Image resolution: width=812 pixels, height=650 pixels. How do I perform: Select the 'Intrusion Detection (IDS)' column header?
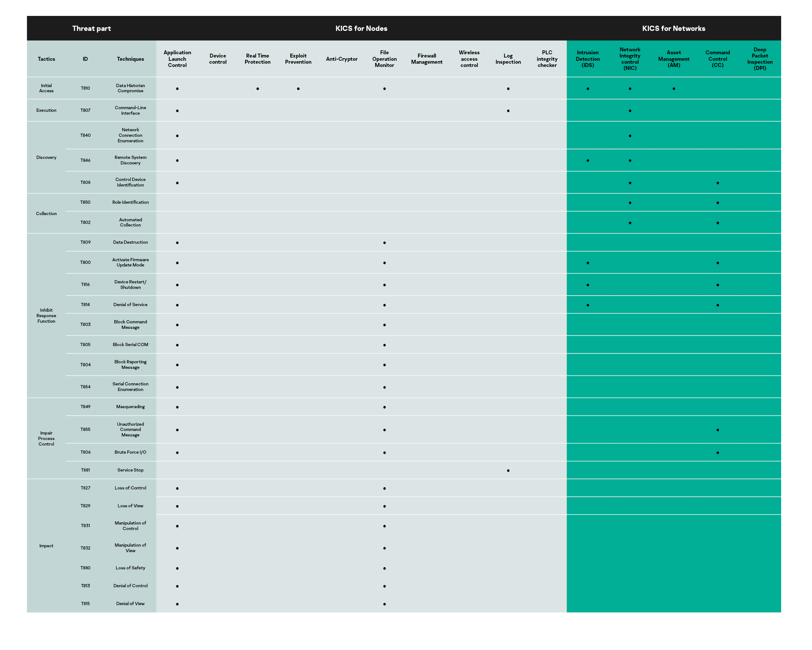[588, 59]
